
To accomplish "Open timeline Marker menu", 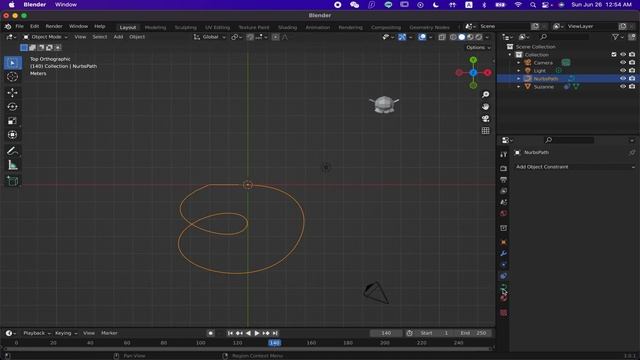I will 109,333.
